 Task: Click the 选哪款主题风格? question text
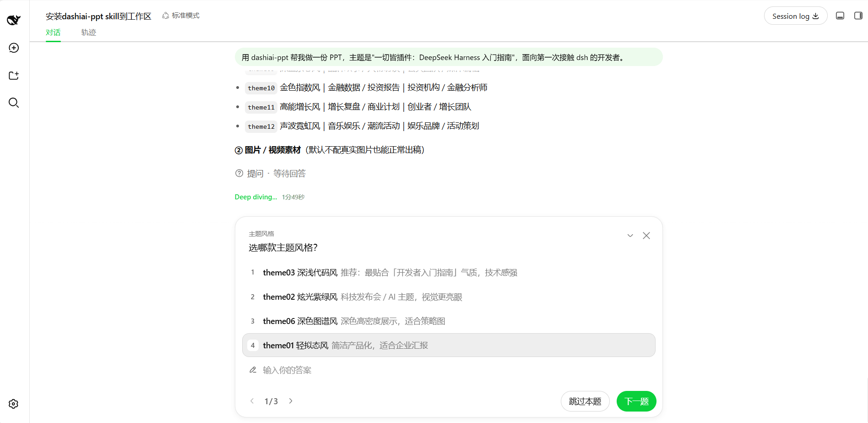(283, 247)
